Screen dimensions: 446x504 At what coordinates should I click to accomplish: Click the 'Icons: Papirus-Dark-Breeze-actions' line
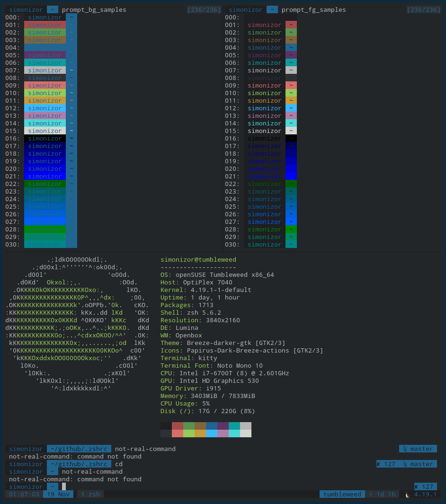[x=242, y=351]
